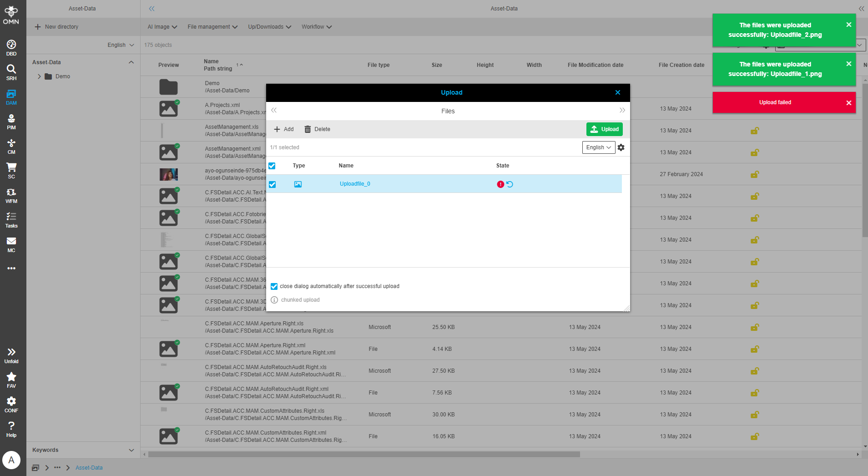Sort by the Name column header

pos(211,61)
